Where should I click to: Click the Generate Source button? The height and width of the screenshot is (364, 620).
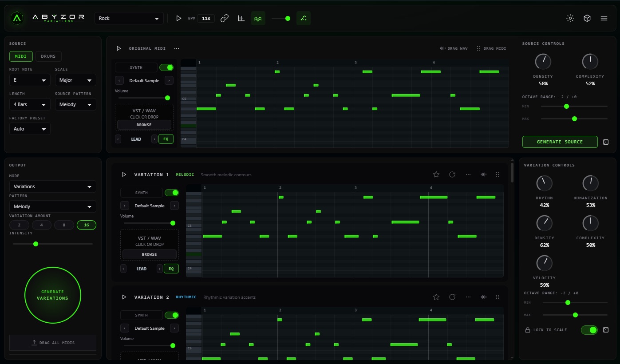(x=560, y=142)
